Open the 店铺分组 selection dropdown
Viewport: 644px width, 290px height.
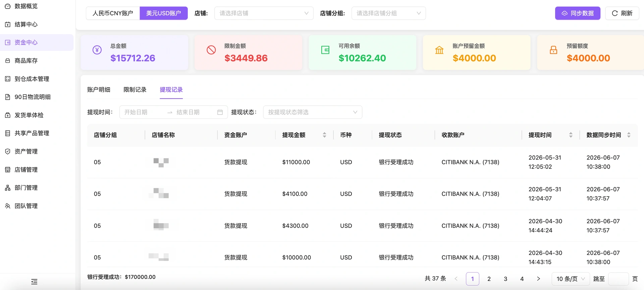[389, 13]
